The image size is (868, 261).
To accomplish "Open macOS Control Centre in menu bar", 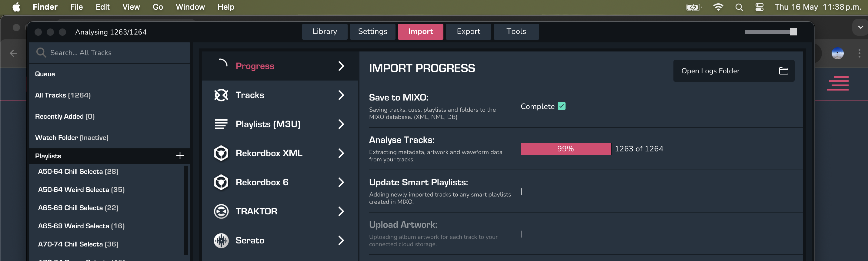I will pyautogui.click(x=759, y=7).
